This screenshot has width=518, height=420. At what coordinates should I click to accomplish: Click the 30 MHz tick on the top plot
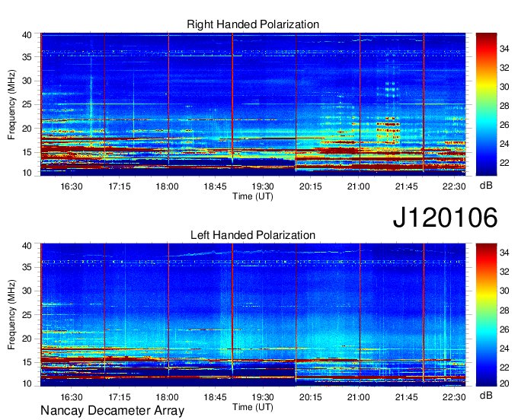pos(27,81)
